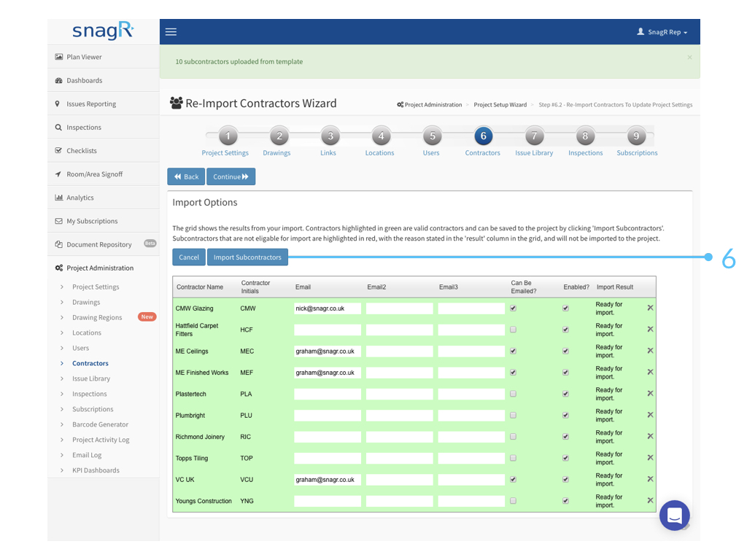Screen dimensions: 747x560
Task: Click the Continue button
Action: (231, 176)
